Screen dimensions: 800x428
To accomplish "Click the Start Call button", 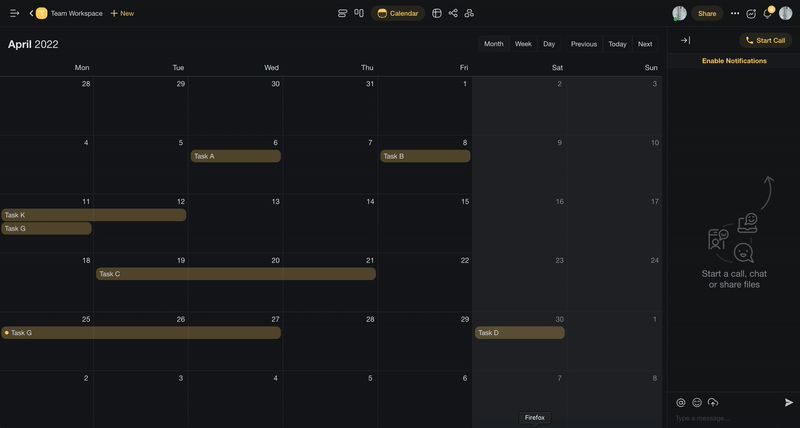I will pos(765,40).
